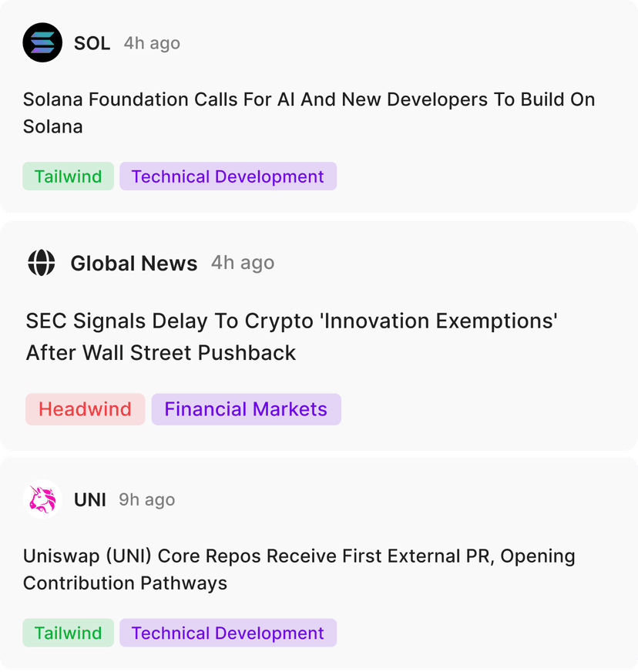Click the Solana logo icon
The height and width of the screenshot is (672, 638).
coord(42,42)
